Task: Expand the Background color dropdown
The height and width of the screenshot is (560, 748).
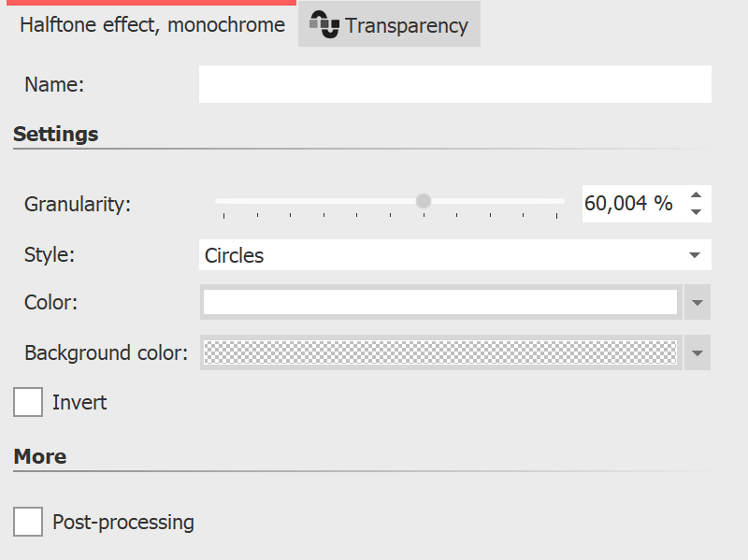Action: point(697,352)
